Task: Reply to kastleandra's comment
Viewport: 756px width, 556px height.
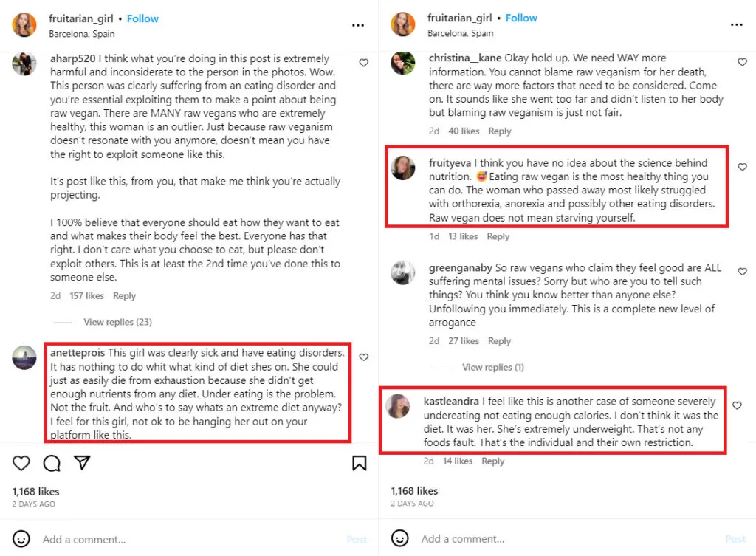Action: point(492,461)
